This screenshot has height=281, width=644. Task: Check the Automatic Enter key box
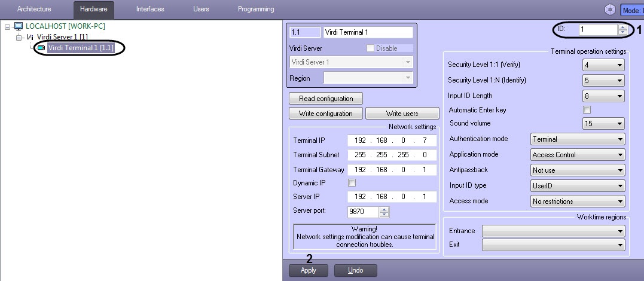pyautogui.click(x=587, y=110)
